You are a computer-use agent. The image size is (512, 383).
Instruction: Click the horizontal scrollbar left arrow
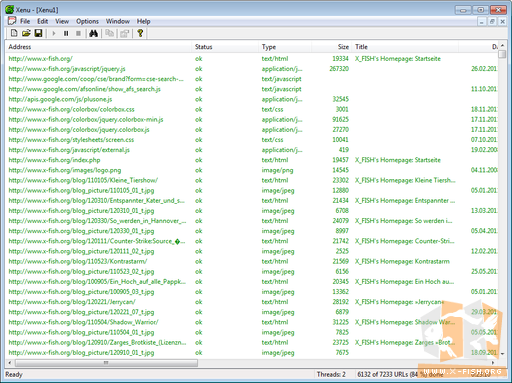10,362
